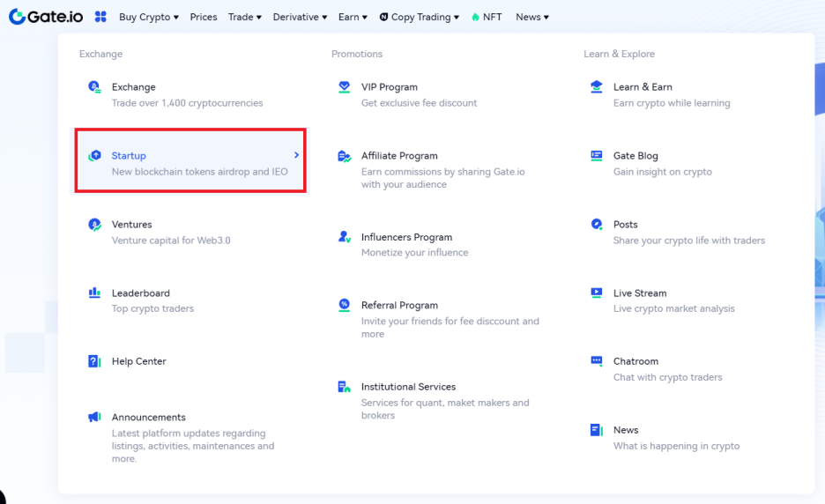This screenshot has width=825, height=504.
Task: Expand the News dropdown in navbar
Action: [532, 17]
